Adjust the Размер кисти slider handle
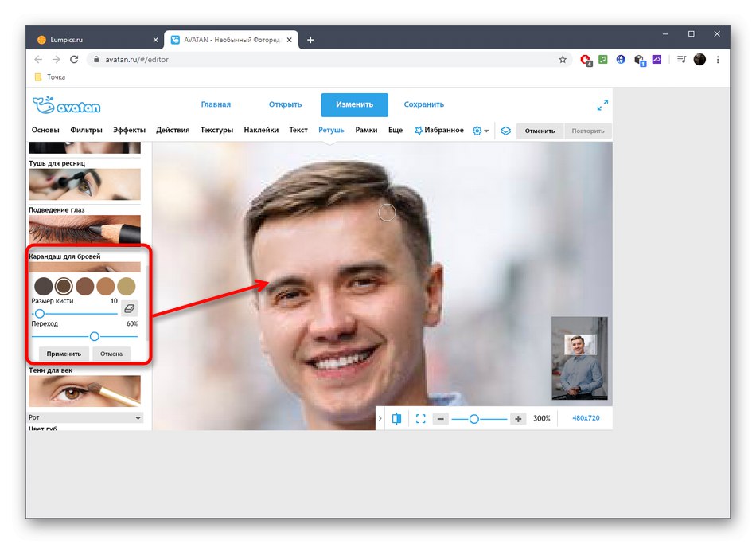756x544 pixels. [x=40, y=314]
